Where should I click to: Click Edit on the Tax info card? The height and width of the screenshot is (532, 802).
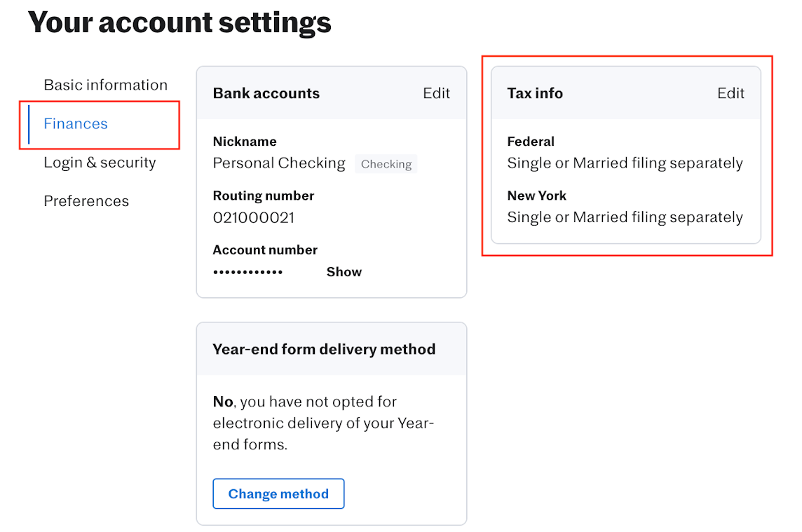click(730, 93)
